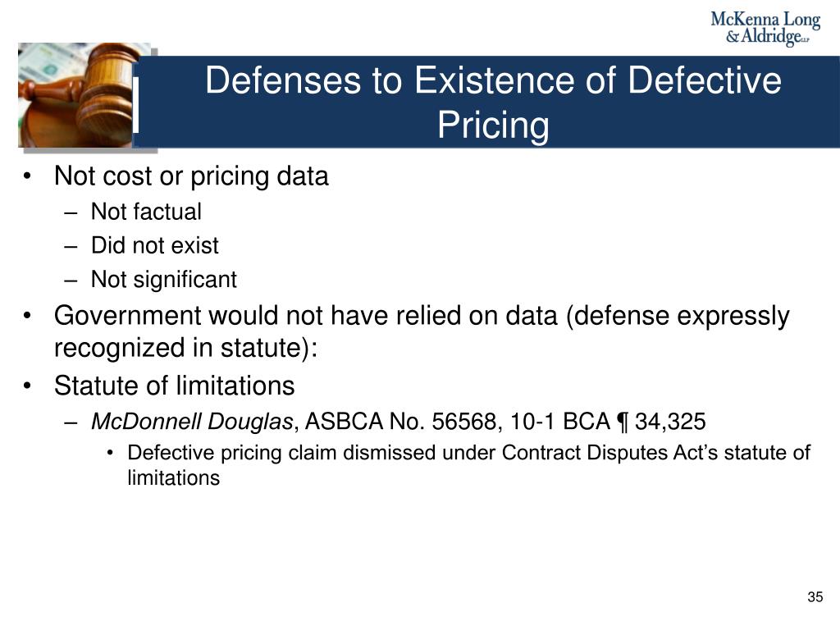Viewport: 840px width, 630px height.
Task: Click the McKenna Long & Aldridge logo
Action: click(765, 29)
